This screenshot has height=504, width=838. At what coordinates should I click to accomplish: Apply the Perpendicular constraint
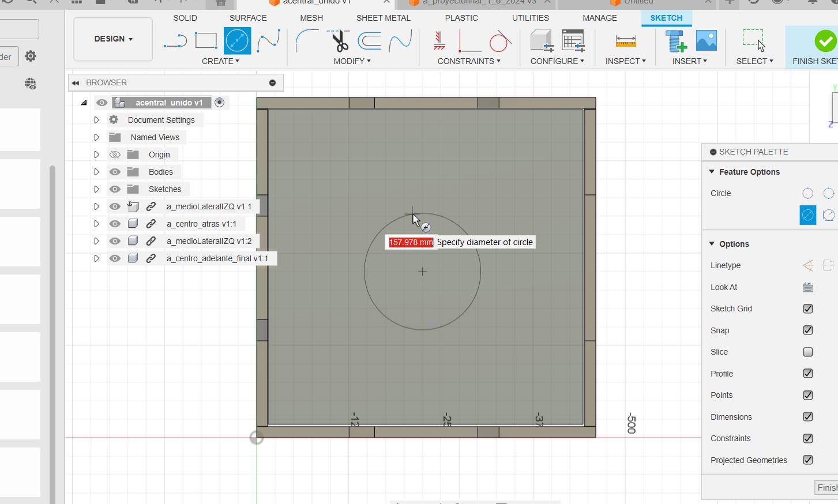(x=469, y=41)
